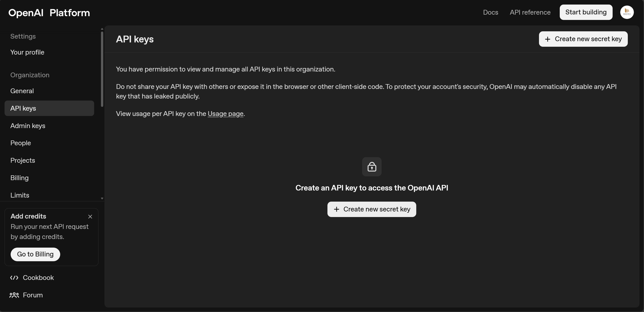Open the API reference link
Image resolution: width=644 pixels, height=312 pixels.
coord(530,12)
